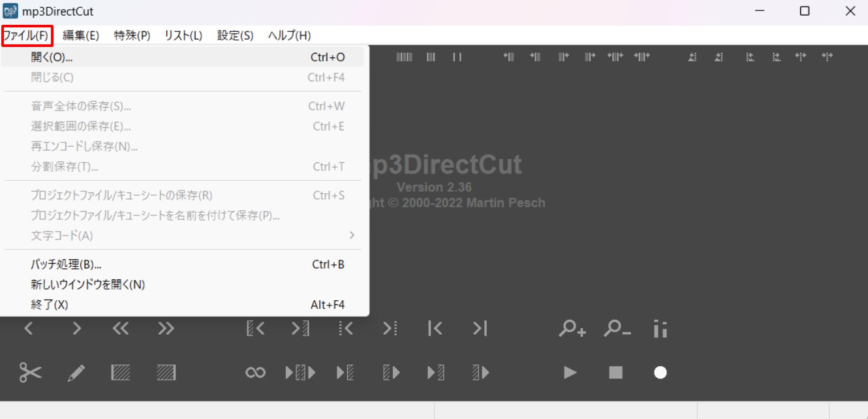Click the scissors cut icon
This screenshot has width=868, height=419.
[30, 372]
